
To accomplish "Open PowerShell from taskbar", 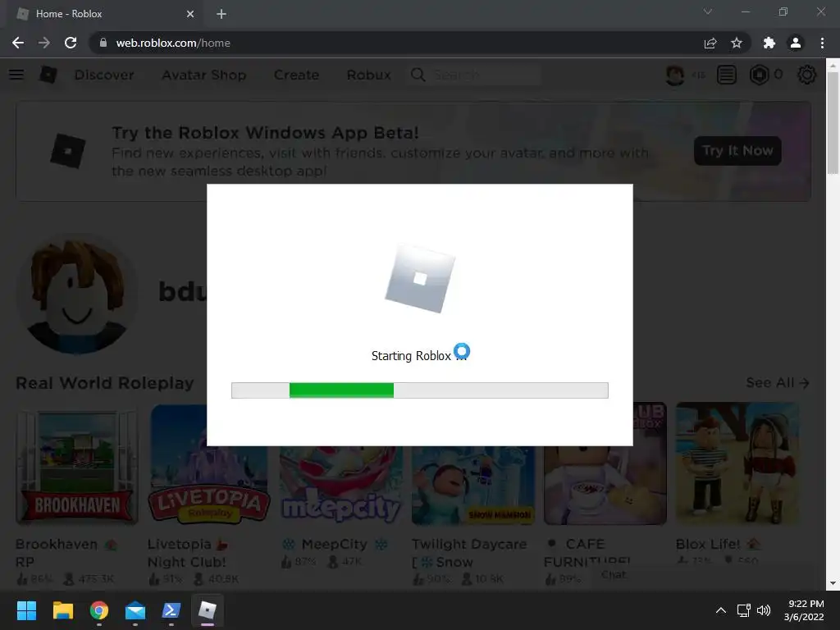I will 171,610.
